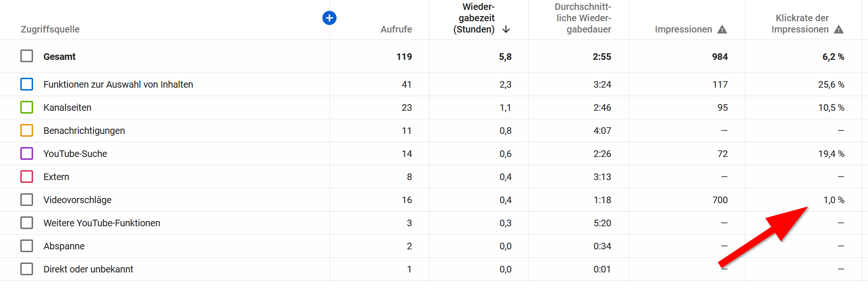Screen dimensions: 868x288
Task: Select the Abspanne row checkbox
Action: tap(27, 246)
